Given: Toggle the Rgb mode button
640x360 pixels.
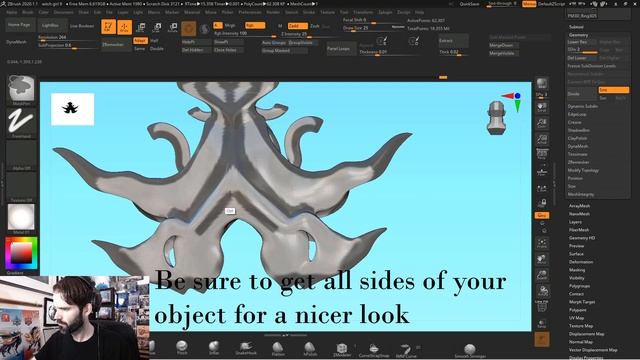Looking at the screenshot, I should [x=255, y=25].
